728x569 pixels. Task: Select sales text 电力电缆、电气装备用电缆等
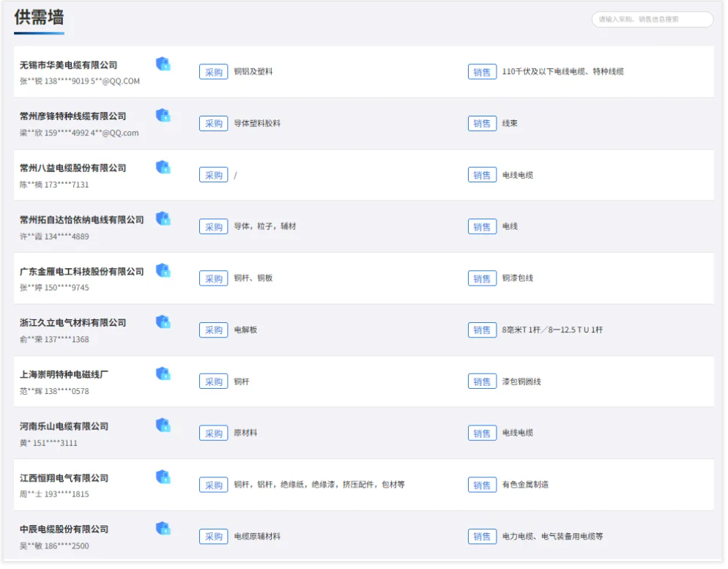coord(554,537)
